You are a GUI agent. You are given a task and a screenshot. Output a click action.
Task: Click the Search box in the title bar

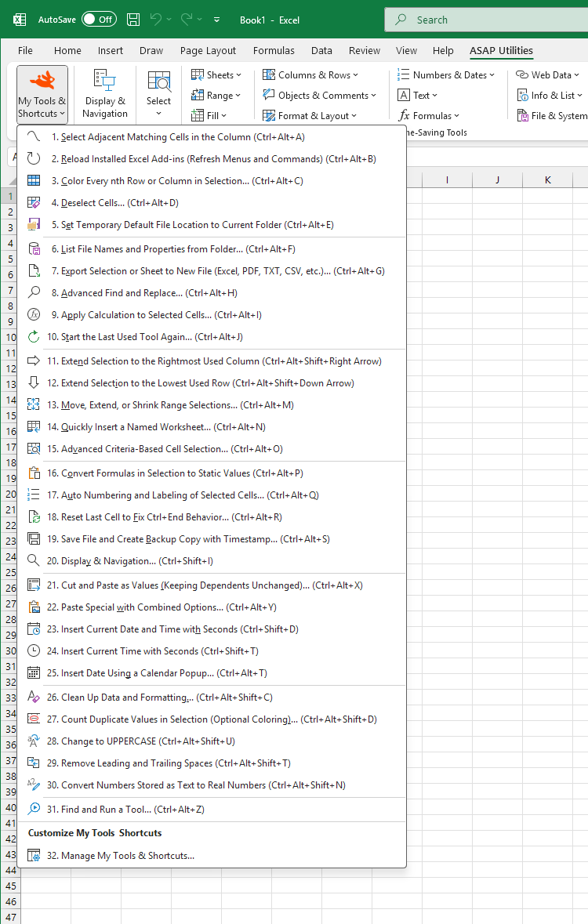click(x=487, y=20)
